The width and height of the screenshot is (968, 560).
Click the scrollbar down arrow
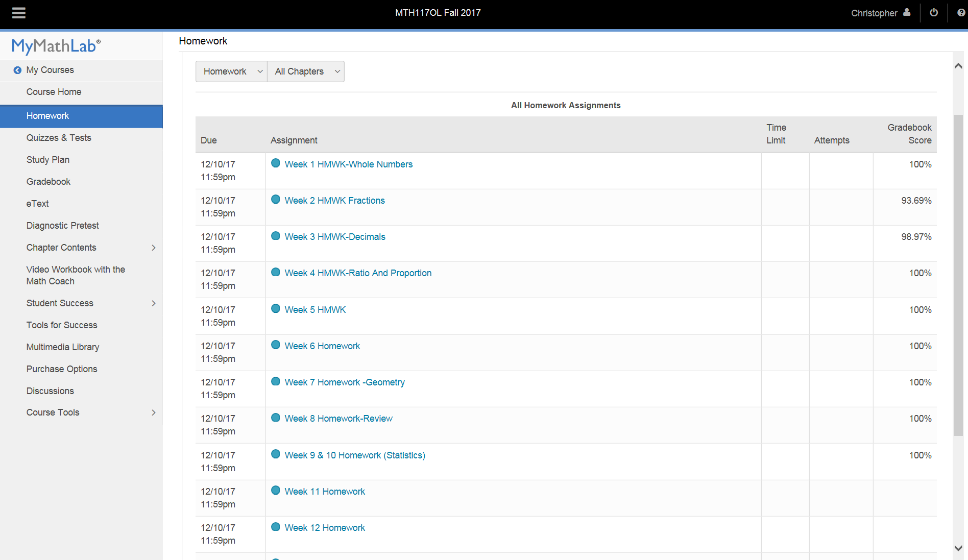[x=958, y=548]
